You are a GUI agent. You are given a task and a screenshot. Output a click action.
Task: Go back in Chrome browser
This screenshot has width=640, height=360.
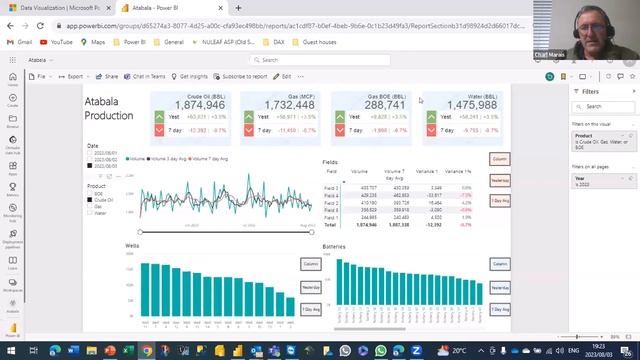click(10, 26)
